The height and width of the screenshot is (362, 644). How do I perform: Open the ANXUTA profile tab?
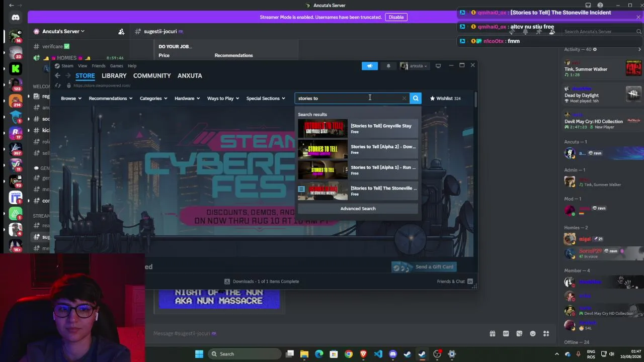click(x=190, y=75)
